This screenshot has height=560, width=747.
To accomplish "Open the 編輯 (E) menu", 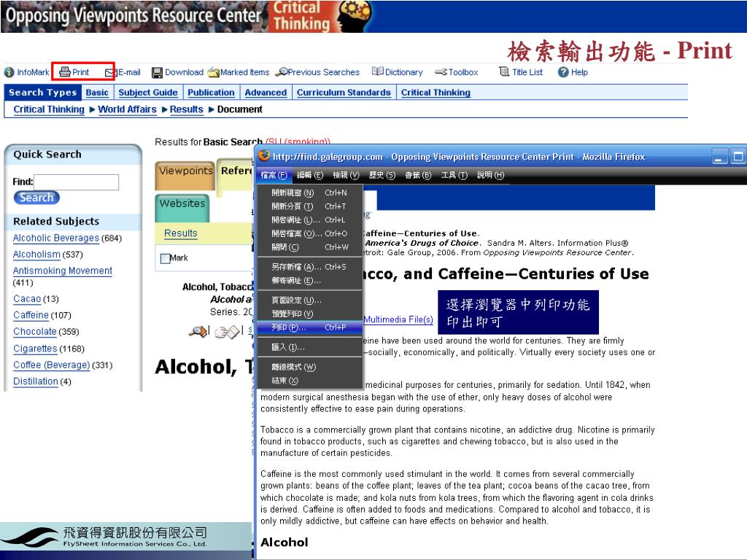I will point(309,175).
